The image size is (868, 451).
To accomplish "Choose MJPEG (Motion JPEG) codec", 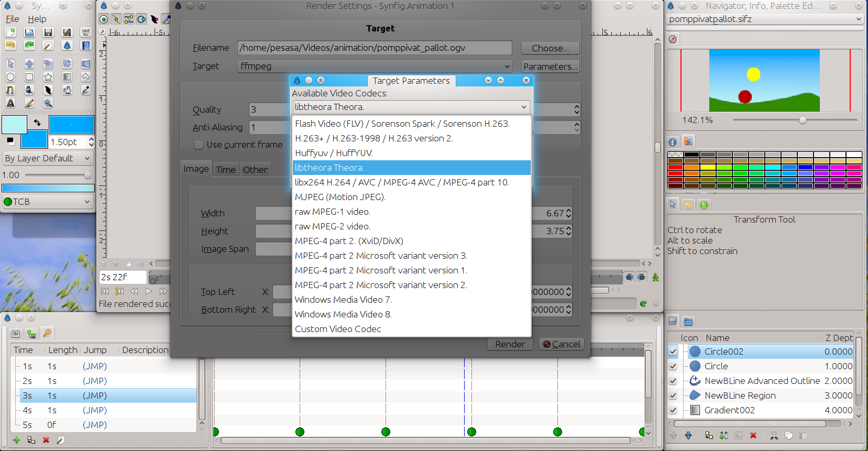I will (x=412, y=197).
